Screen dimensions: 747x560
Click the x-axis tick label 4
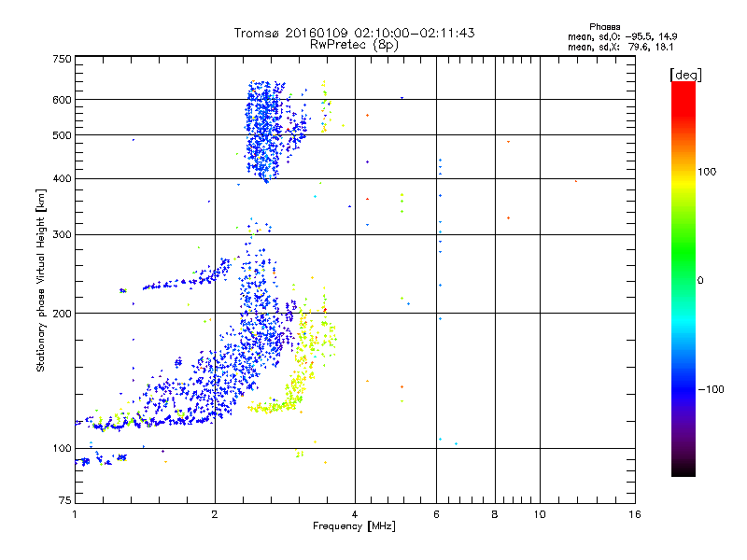[x=355, y=514]
